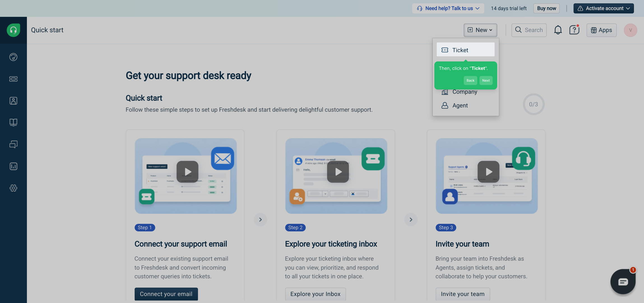Screen dimensions: 644x303
Task: Open Solutions knowledge base book icon
Action: [13, 122]
